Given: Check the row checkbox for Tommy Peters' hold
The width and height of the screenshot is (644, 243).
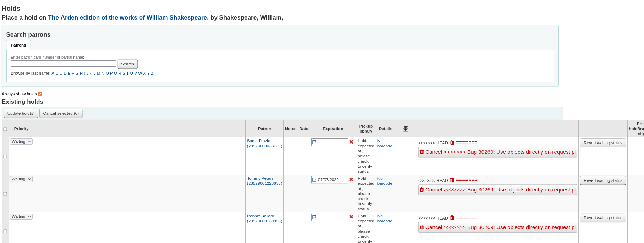Looking at the screenshot, I should click(5, 194).
